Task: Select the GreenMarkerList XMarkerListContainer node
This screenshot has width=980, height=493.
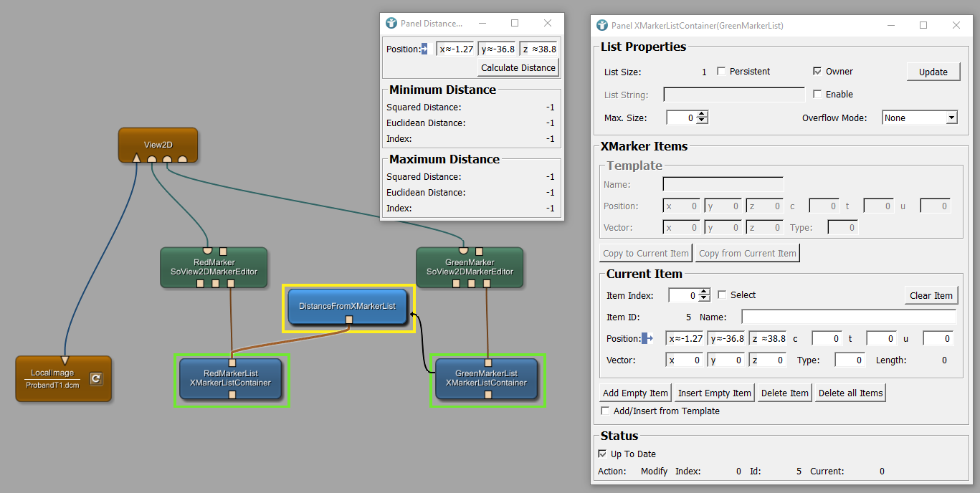Action: click(486, 378)
